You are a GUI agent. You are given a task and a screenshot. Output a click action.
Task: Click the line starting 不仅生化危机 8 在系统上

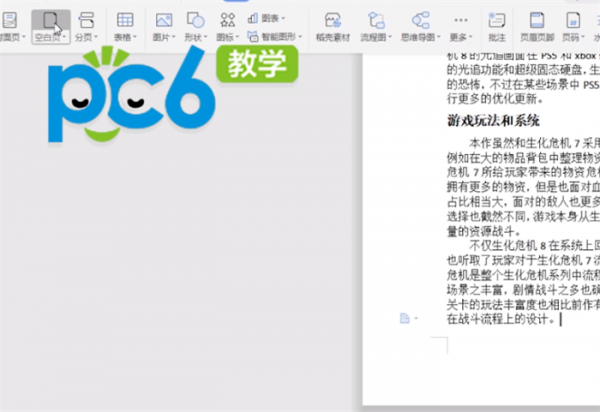[x=535, y=246]
